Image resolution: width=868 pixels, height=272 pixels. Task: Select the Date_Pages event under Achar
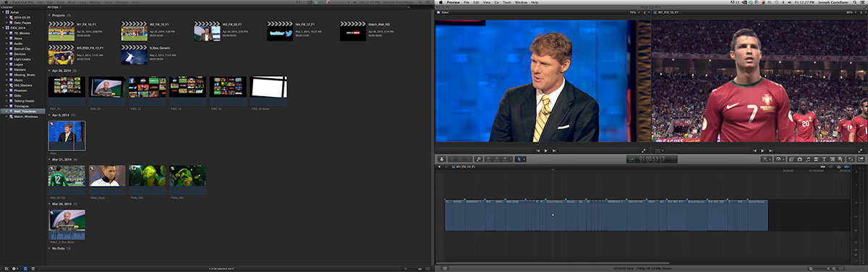[x=22, y=22]
